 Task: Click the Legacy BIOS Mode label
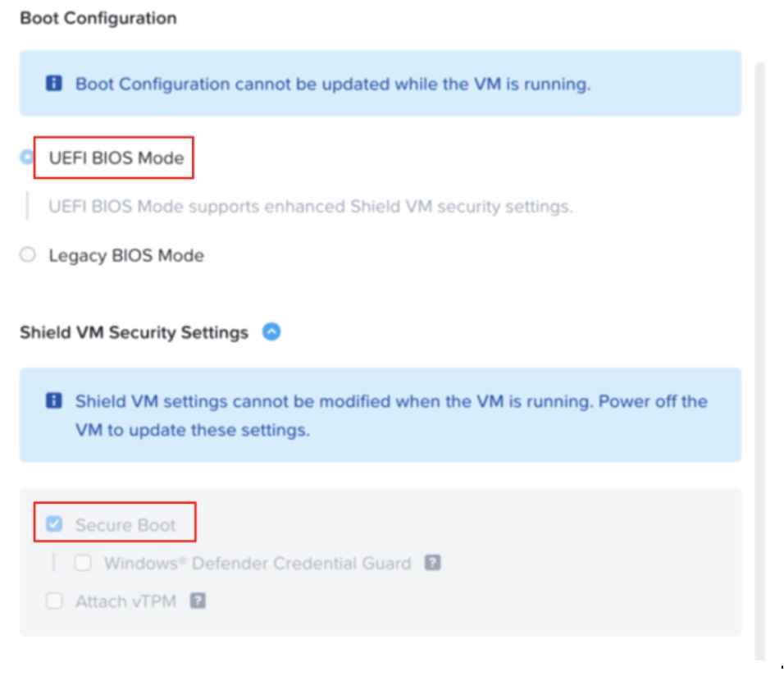click(125, 255)
